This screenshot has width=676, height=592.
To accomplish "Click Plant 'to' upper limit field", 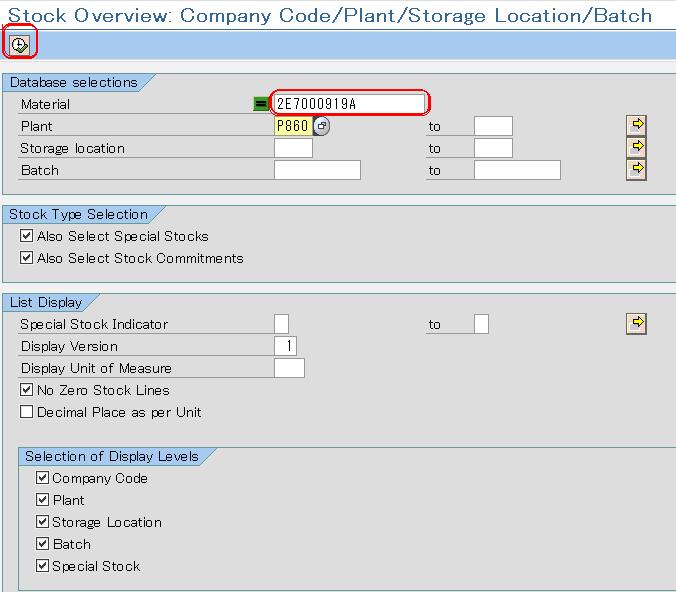I will [x=493, y=126].
